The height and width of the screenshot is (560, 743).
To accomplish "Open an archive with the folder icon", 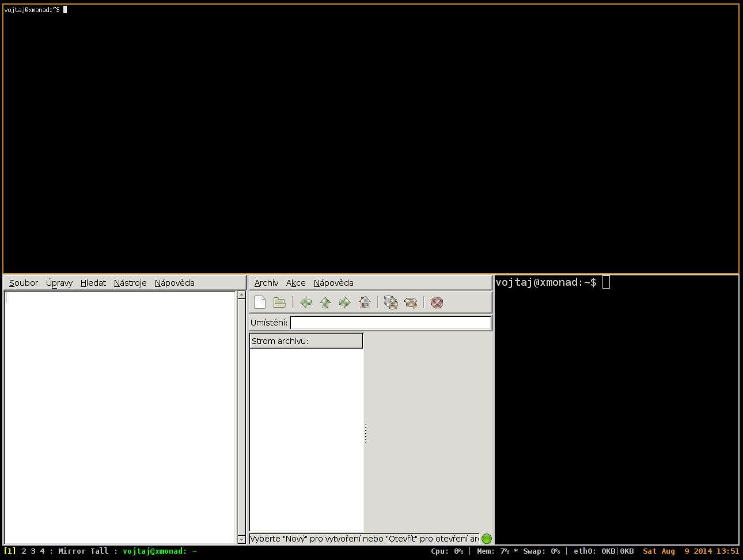I will 279,302.
